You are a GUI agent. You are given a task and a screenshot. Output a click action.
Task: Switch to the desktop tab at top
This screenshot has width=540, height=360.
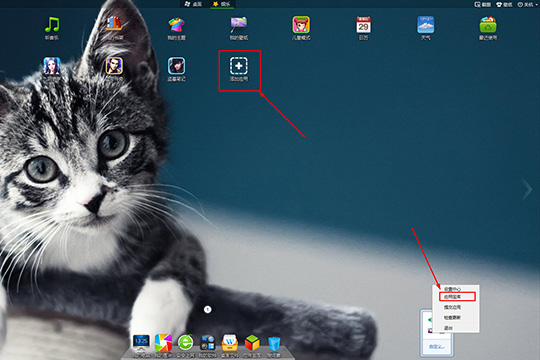(194, 4)
